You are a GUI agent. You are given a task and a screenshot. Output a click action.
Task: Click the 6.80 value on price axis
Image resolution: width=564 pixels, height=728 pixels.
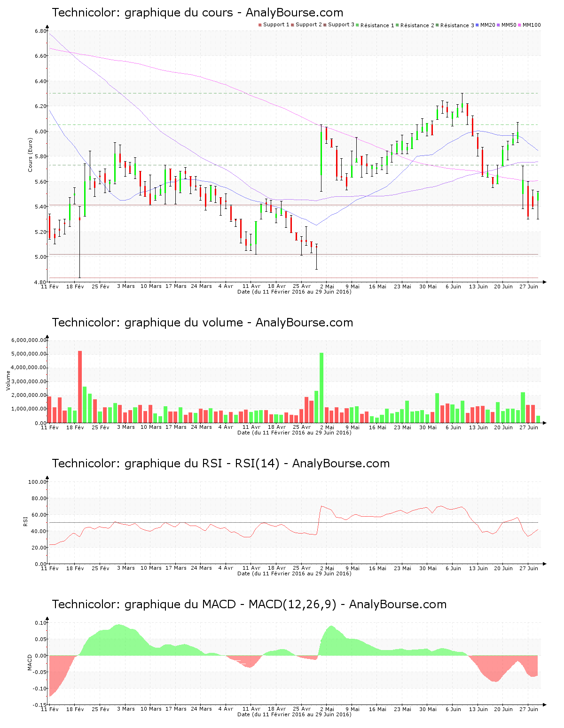40,31
